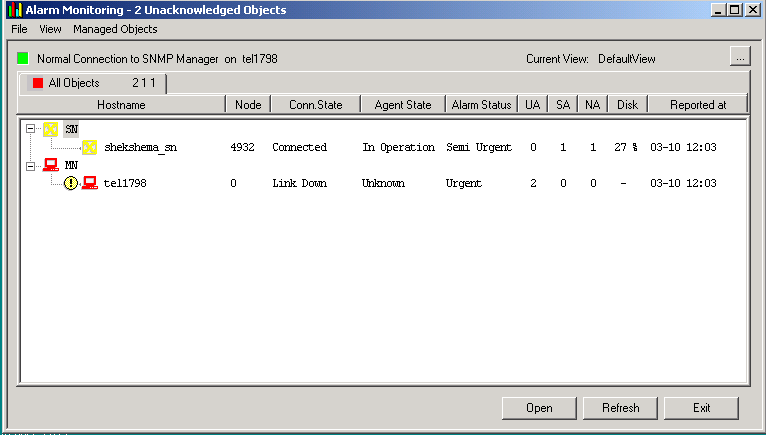Screen dimensions: 766x435
Task: Sort by Alarm Status column header
Action: click(x=481, y=104)
